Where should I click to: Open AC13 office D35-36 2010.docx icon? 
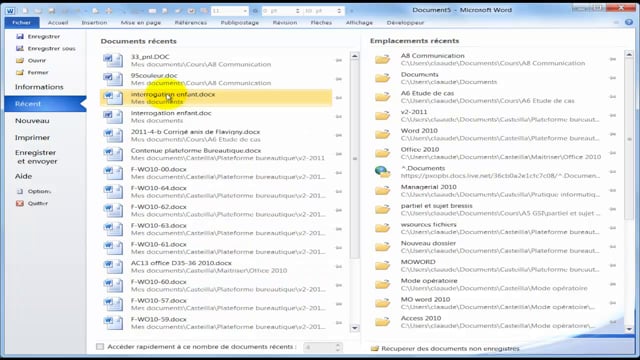pos(113,267)
